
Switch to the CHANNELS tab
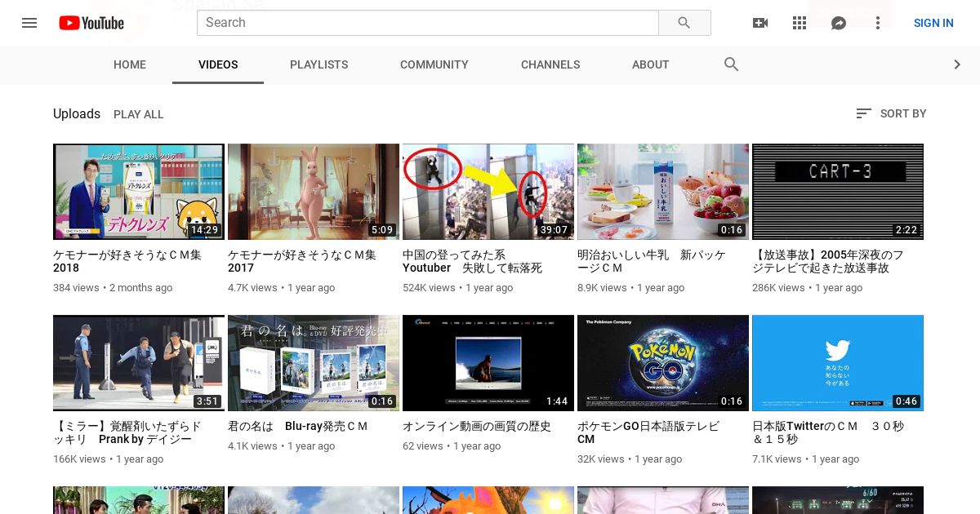point(550,64)
